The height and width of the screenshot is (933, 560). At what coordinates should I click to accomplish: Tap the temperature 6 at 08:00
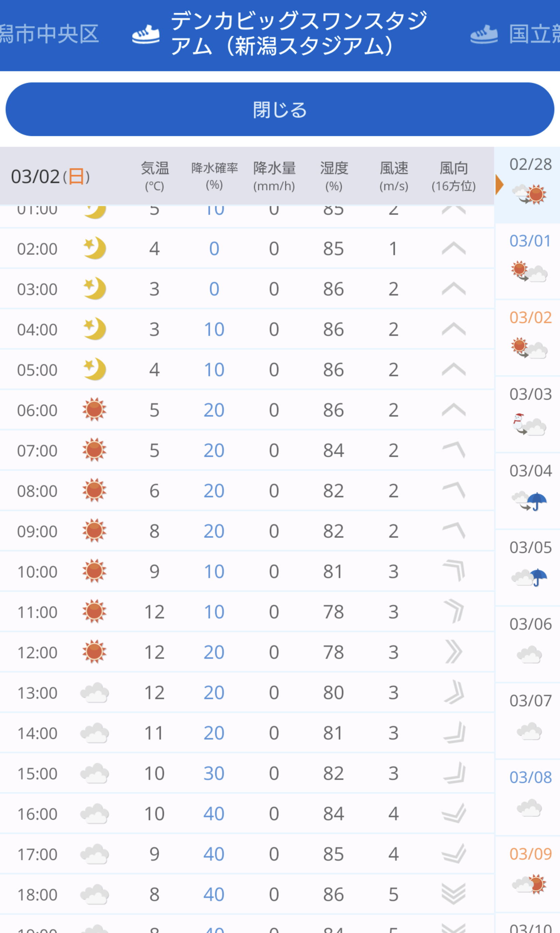tap(154, 491)
